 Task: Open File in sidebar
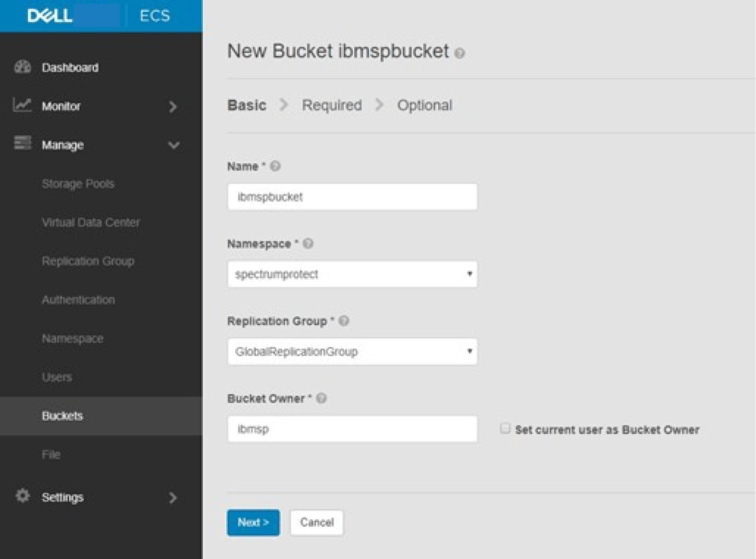[x=51, y=455]
